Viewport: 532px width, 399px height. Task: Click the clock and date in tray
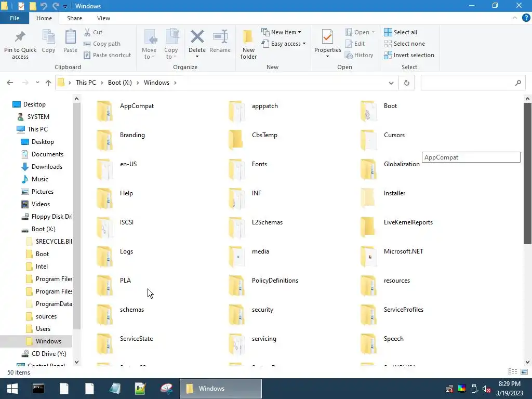click(509, 389)
